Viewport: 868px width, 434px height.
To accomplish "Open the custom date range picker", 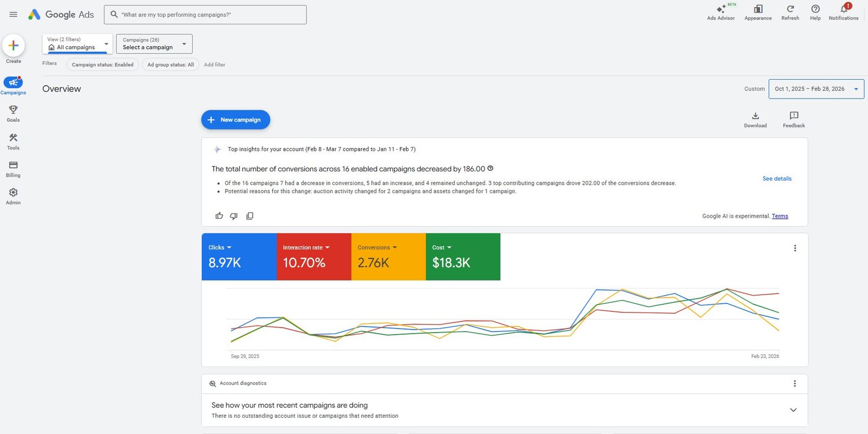I will tap(816, 89).
